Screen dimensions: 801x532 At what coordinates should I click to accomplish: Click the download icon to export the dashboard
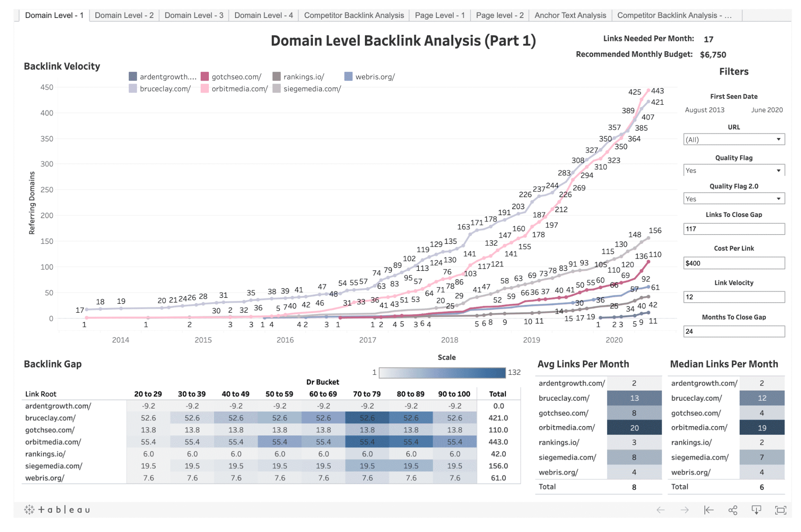pos(757,510)
